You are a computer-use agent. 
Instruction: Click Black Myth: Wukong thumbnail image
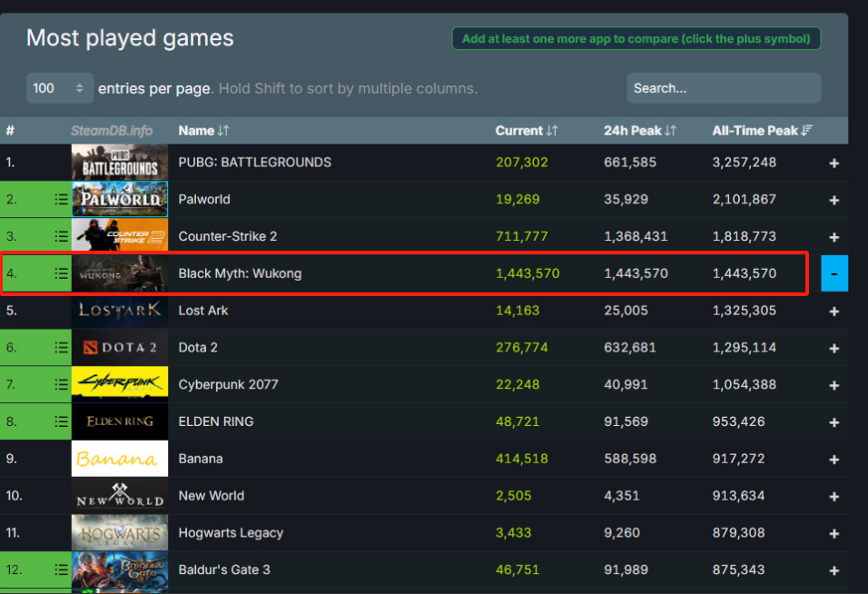coord(120,273)
